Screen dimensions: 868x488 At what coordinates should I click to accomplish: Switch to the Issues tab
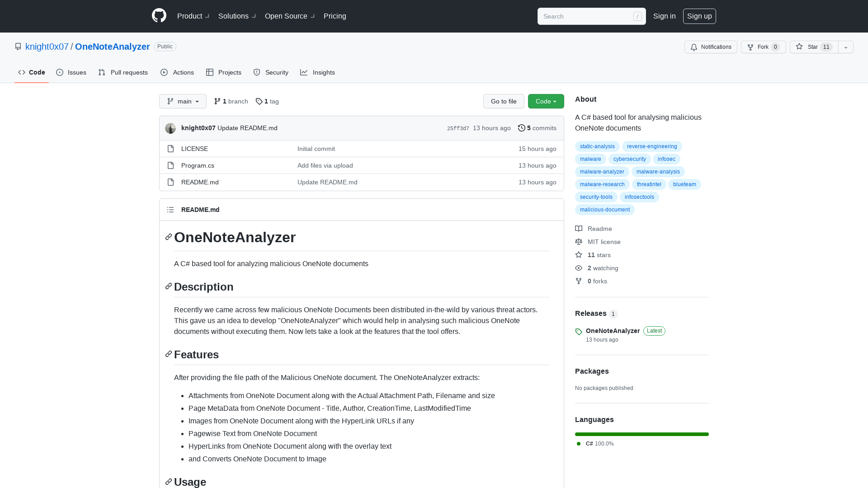[71, 72]
